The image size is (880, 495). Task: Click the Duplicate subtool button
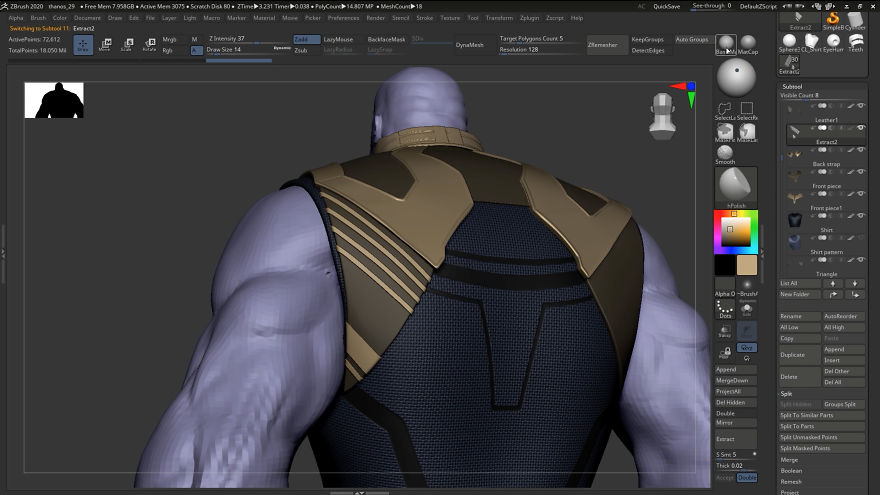(x=800, y=355)
